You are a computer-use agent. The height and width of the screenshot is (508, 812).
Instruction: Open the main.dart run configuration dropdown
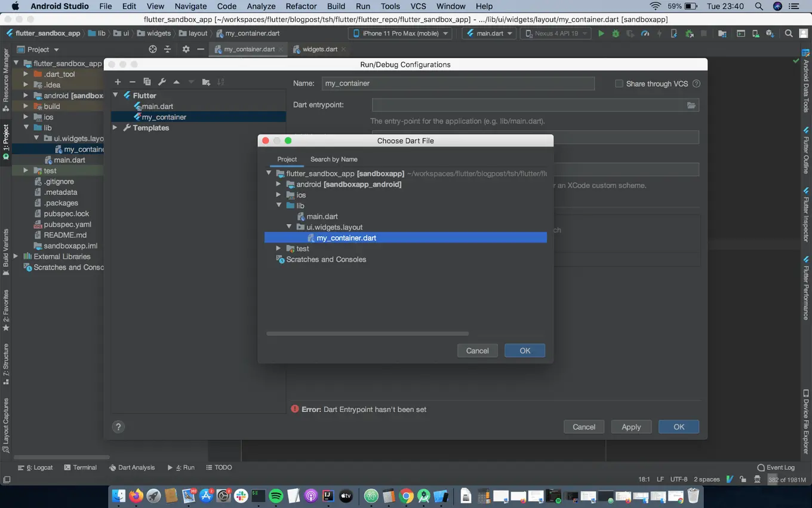[x=488, y=33]
